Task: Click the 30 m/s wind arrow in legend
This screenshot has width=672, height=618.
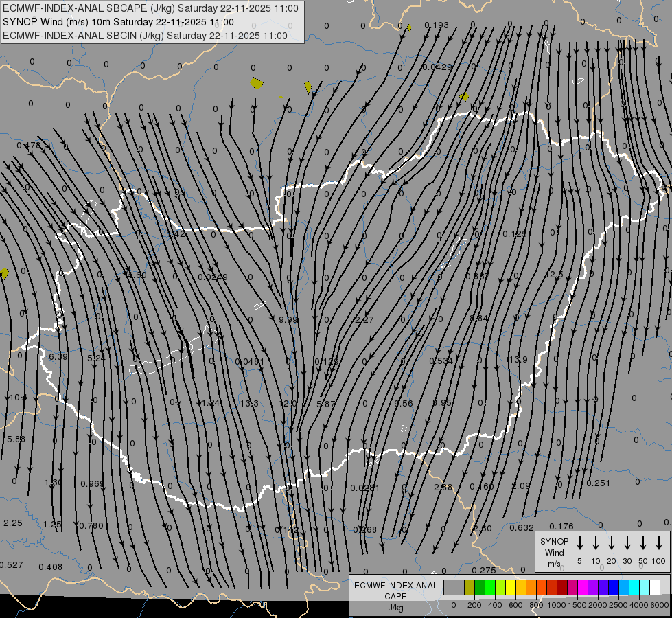Action: (x=627, y=543)
